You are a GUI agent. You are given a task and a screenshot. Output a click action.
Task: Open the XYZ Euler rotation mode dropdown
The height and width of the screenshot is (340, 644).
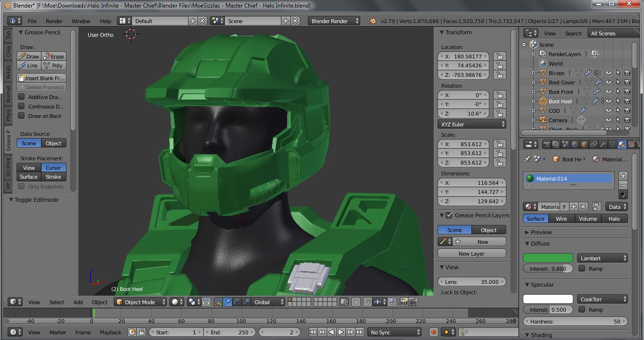tap(471, 124)
